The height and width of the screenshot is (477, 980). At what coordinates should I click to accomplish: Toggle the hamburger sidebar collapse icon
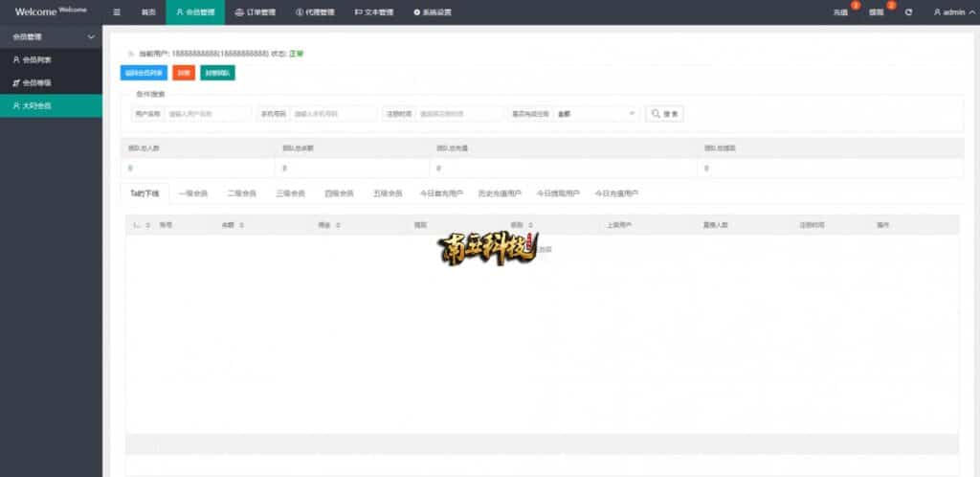(x=117, y=11)
